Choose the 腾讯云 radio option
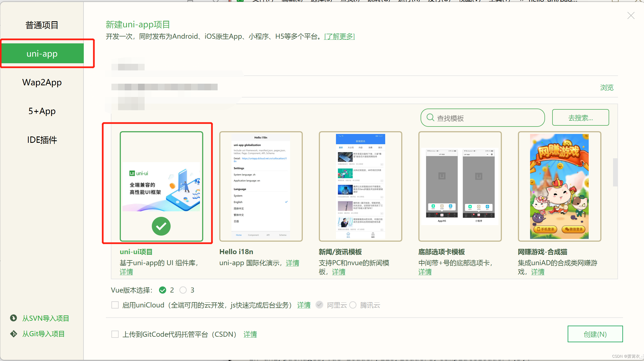644x361 pixels. click(353, 305)
